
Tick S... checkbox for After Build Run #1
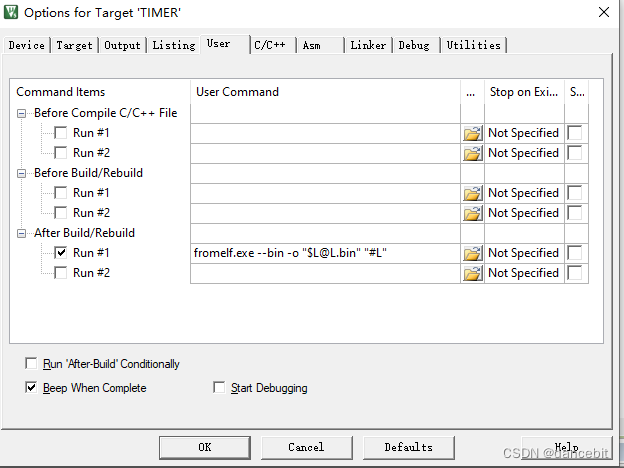575,253
